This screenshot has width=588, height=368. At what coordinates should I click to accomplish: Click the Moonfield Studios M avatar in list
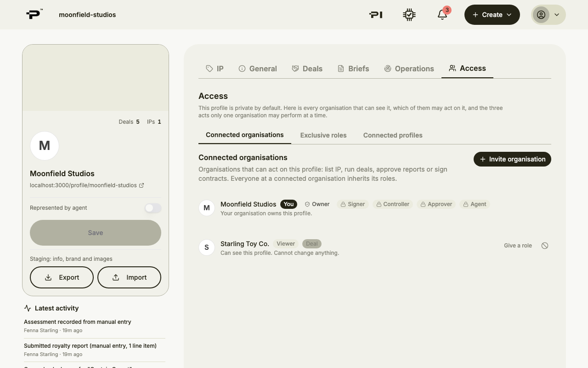pos(207,208)
